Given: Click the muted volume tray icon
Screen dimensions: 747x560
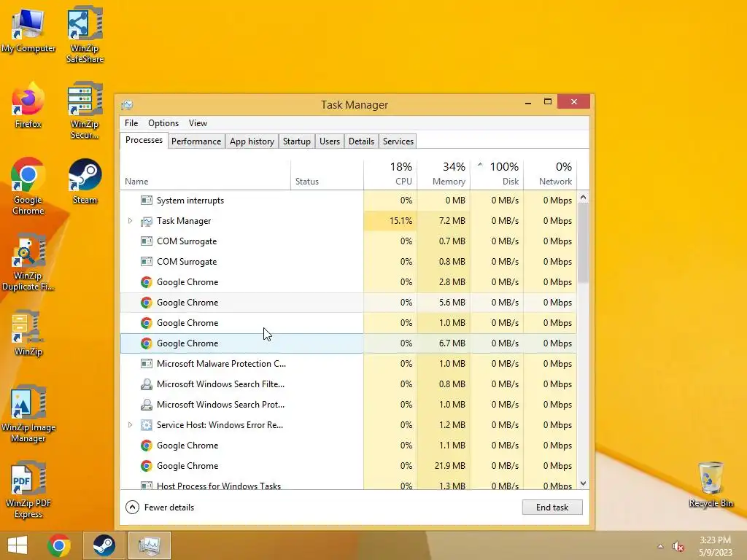Looking at the screenshot, I should [678, 546].
